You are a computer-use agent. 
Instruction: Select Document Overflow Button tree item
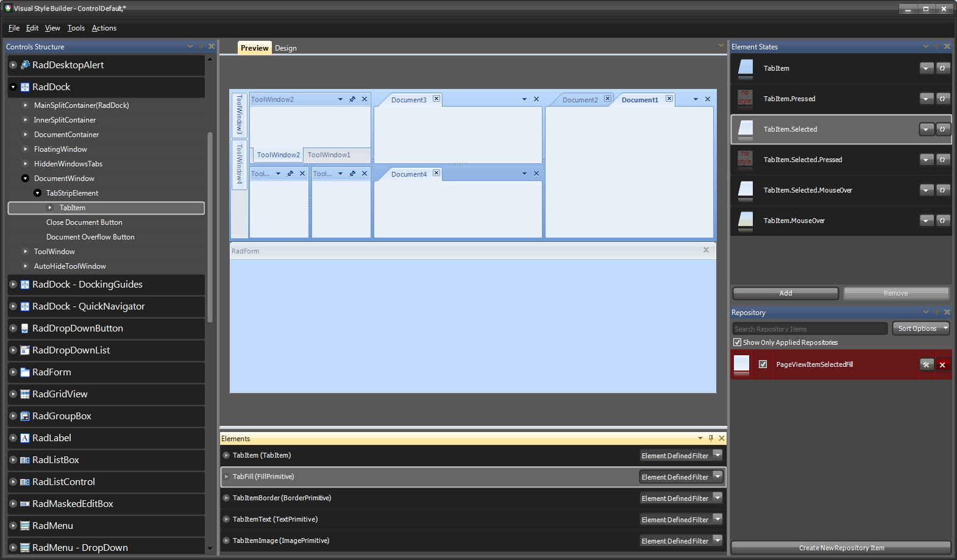pyautogui.click(x=90, y=237)
